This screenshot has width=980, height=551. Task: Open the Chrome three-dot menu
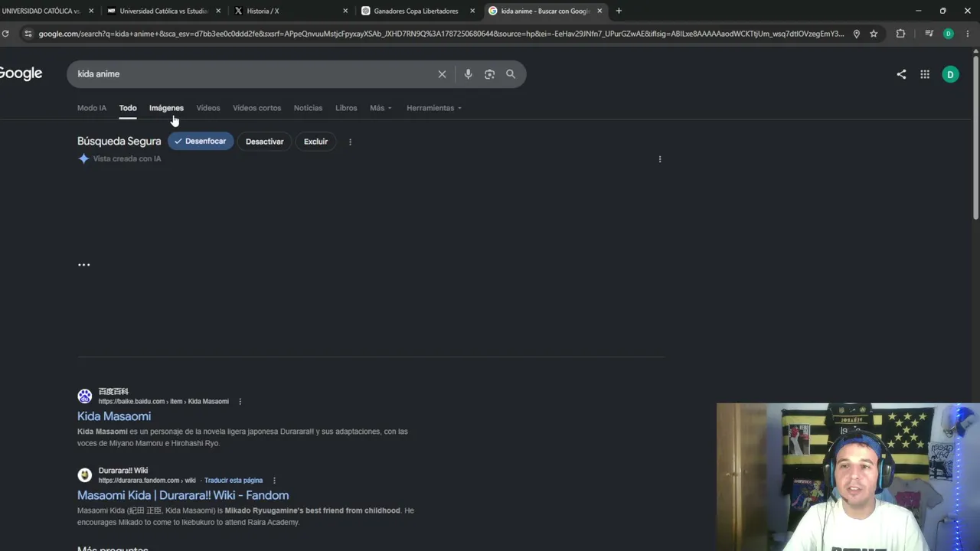tap(969, 34)
